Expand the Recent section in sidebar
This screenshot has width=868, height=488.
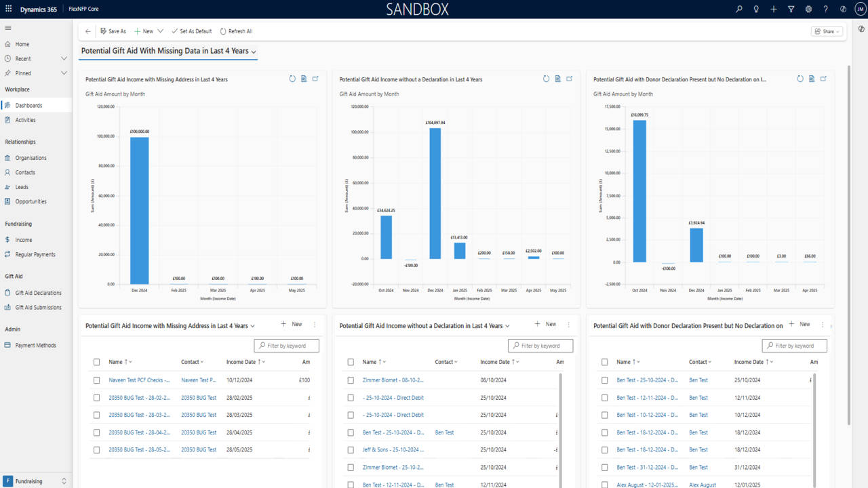pos(64,59)
